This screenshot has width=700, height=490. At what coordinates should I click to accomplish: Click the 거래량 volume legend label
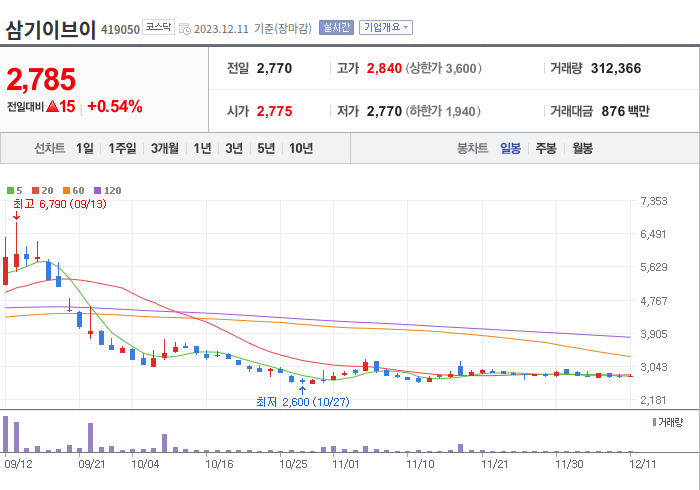[671, 422]
